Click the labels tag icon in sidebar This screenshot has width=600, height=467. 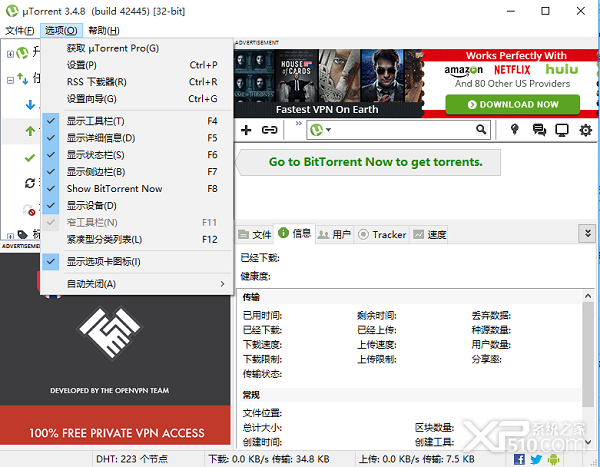coord(23,234)
